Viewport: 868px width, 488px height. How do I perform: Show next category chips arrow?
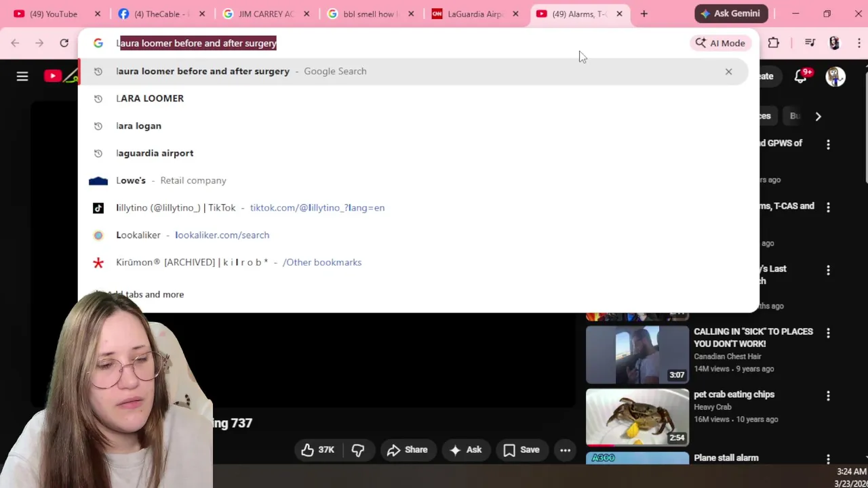[818, 117]
